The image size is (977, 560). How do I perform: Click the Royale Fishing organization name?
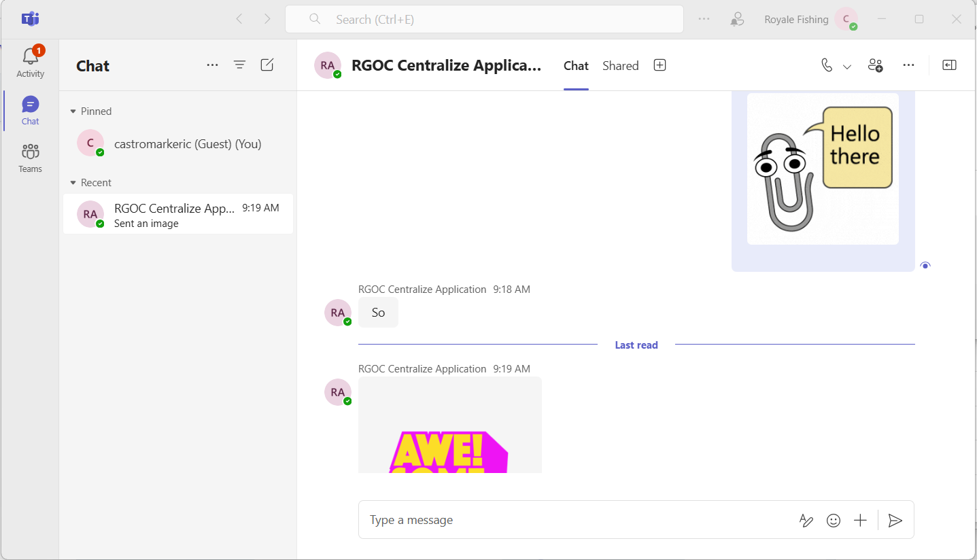pos(796,20)
